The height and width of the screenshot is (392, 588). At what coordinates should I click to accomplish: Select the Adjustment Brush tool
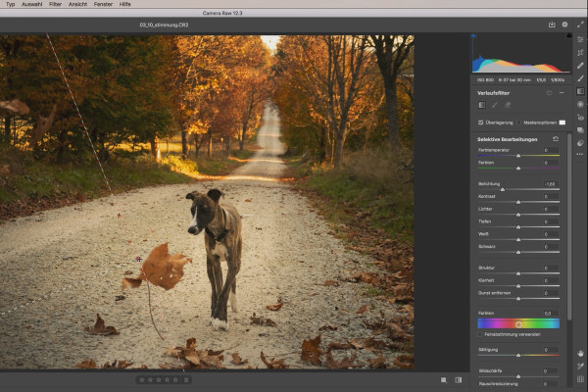[580, 78]
